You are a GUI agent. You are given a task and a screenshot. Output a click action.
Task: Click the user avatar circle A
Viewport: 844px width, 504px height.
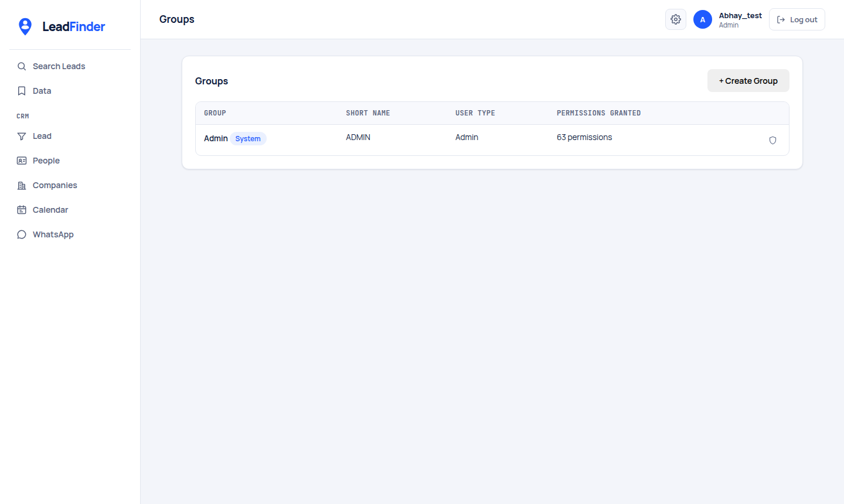[x=703, y=19]
